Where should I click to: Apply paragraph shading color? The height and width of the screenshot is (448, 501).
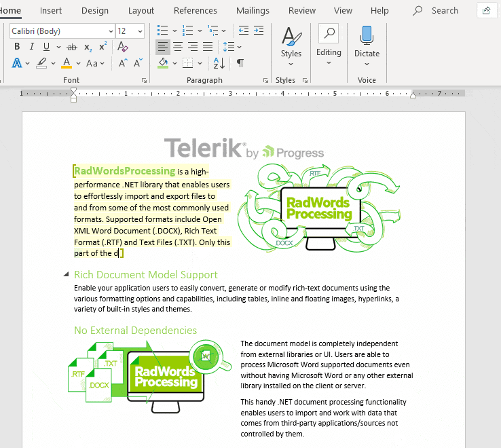(163, 63)
